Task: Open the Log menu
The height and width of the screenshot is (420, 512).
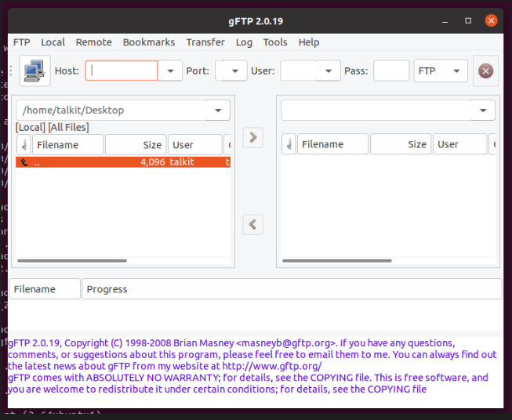Action: [x=244, y=42]
